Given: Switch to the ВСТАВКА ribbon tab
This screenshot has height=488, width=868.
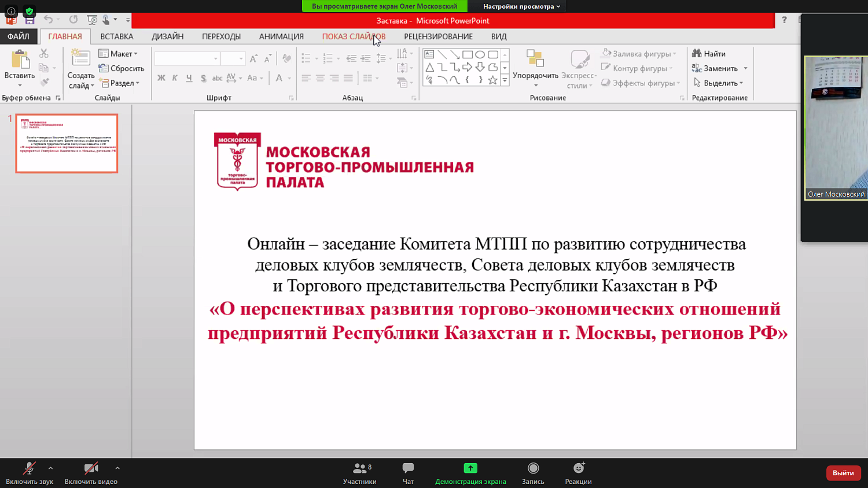Looking at the screenshot, I should click(116, 36).
